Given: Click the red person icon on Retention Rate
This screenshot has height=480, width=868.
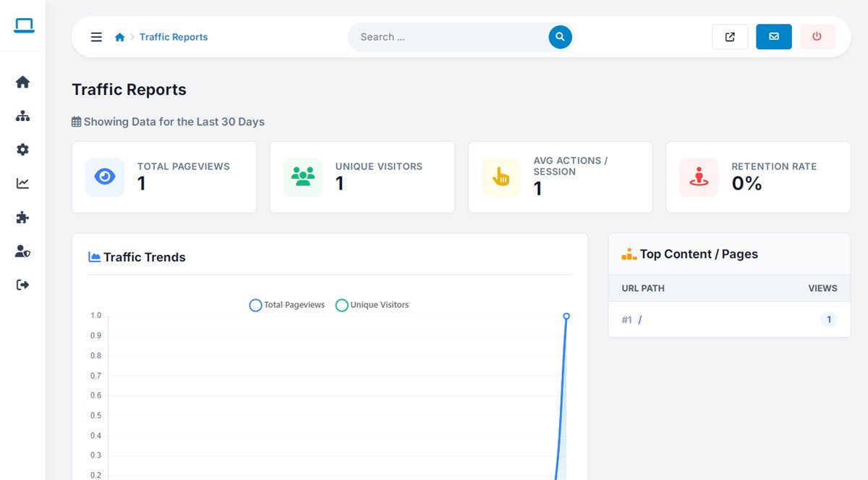Looking at the screenshot, I should (x=699, y=177).
